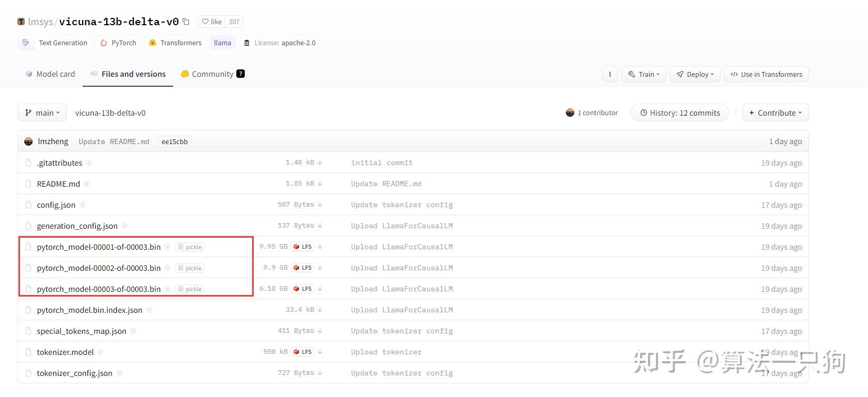Image resolution: width=868 pixels, height=397 pixels.
Task: Like the vicuna-13b-delta-v0 model
Action: point(212,22)
